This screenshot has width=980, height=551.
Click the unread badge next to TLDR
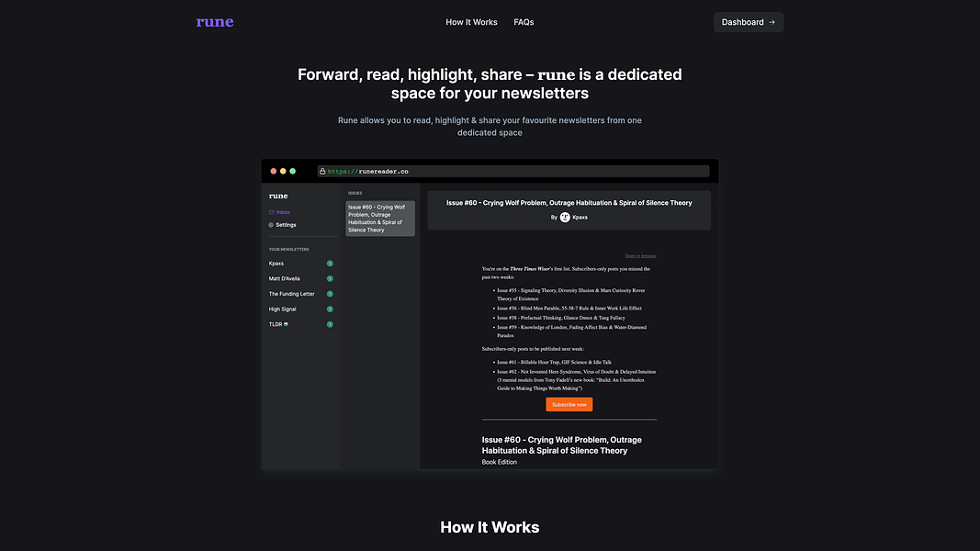pyautogui.click(x=330, y=324)
